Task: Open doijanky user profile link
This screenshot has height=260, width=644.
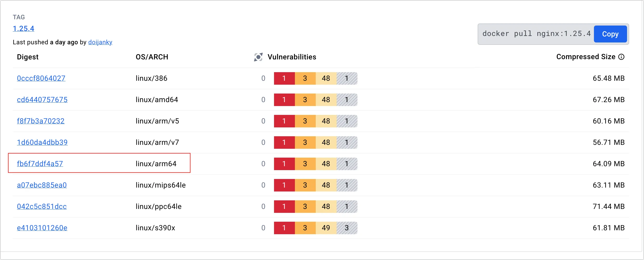Action: click(x=100, y=42)
